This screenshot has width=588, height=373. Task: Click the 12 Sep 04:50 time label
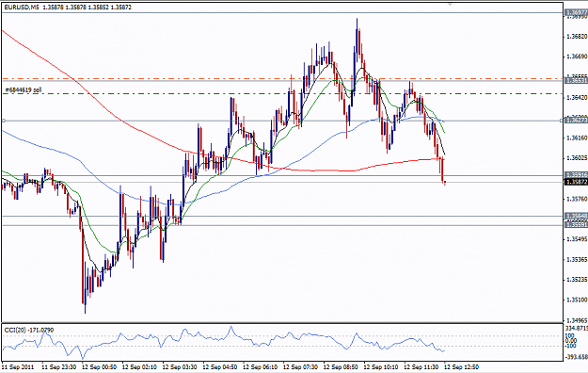click(x=220, y=367)
